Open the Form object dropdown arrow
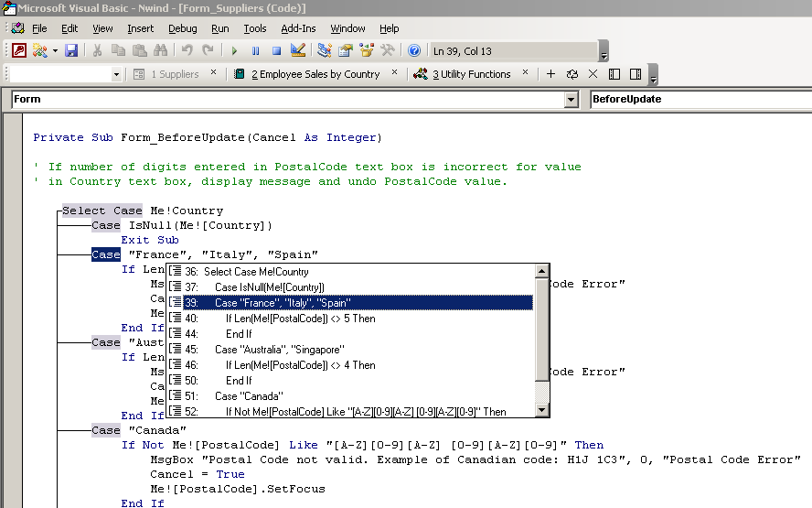Viewport: 812px width, 508px height. point(571,99)
